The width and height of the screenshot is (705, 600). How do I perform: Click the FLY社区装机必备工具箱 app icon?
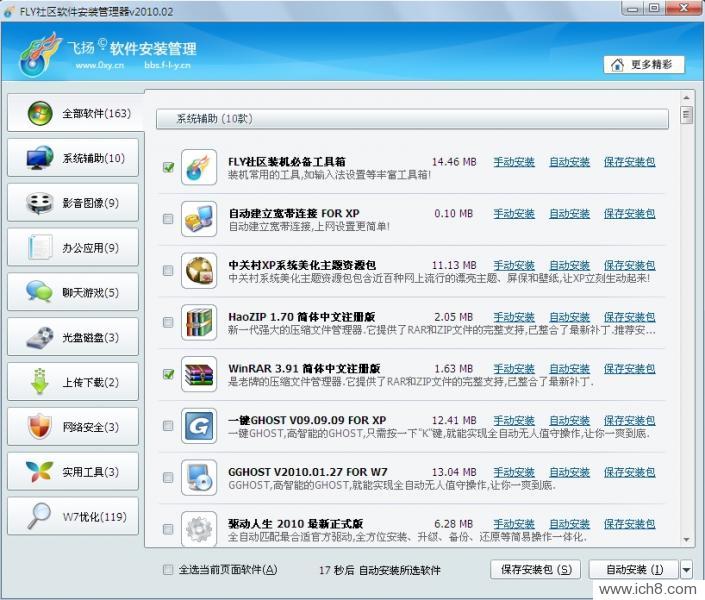point(199,167)
